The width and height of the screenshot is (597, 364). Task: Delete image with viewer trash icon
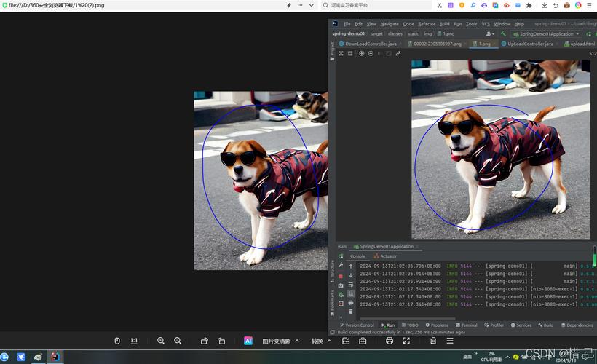[433, 341]
